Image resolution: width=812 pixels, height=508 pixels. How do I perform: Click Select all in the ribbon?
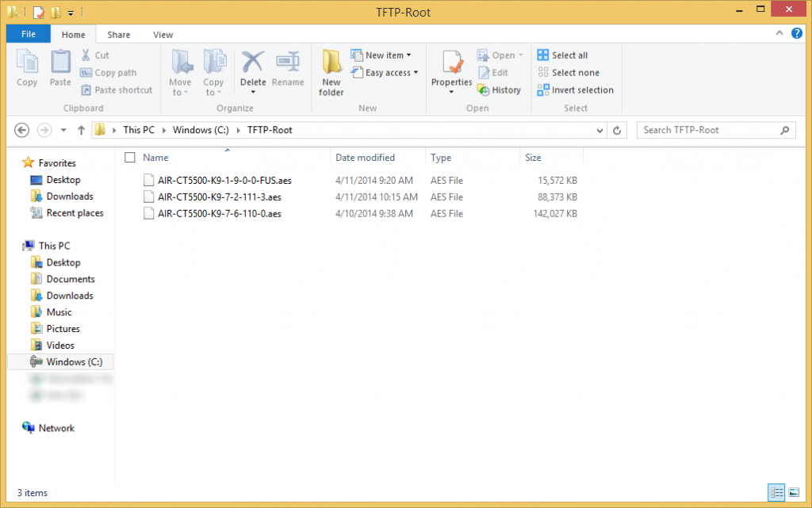tap(562, 55)
